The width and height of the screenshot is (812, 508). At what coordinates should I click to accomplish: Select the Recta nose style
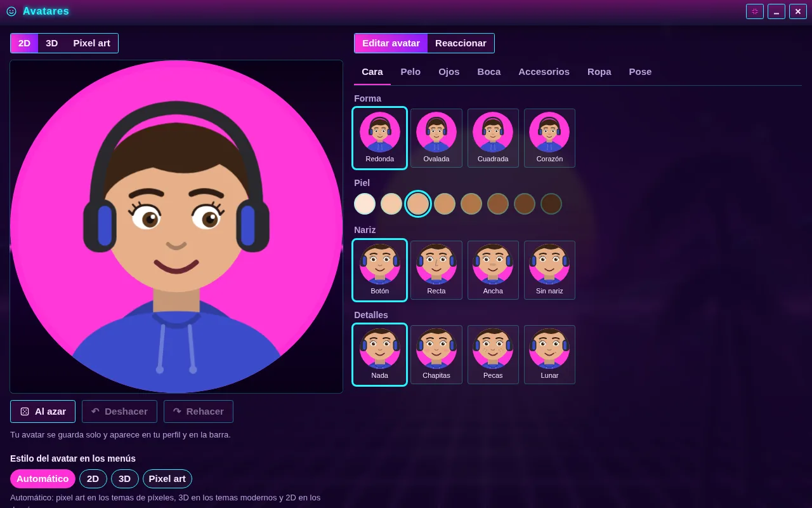(436, 270)
